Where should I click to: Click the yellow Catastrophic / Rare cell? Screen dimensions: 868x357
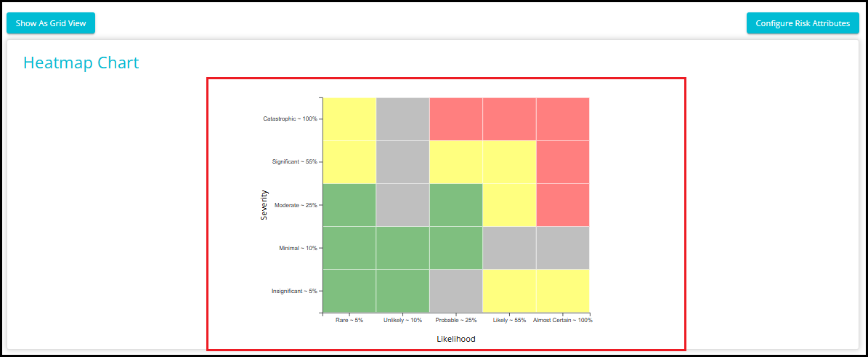coord(349,119)
